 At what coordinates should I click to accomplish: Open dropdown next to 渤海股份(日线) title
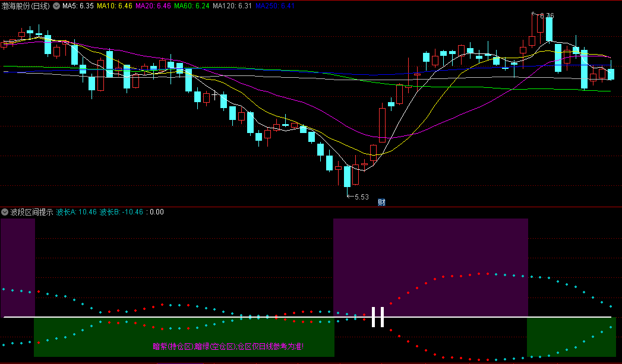click(x=56, y=6)
